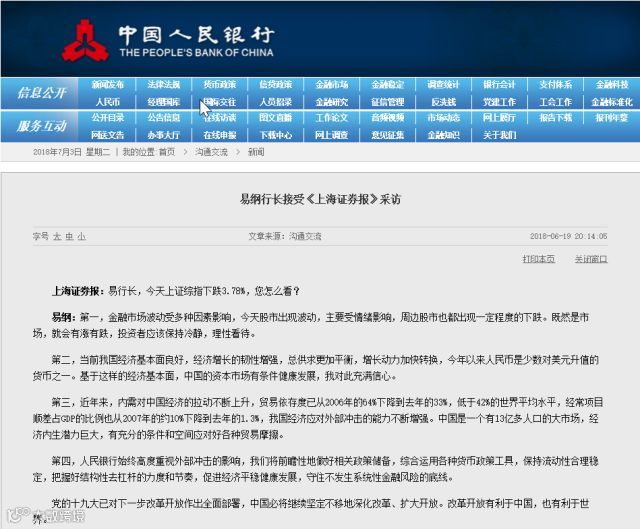Click the 打印本页 print link
This screenshot has width=640, height=529.
(539, 259)
